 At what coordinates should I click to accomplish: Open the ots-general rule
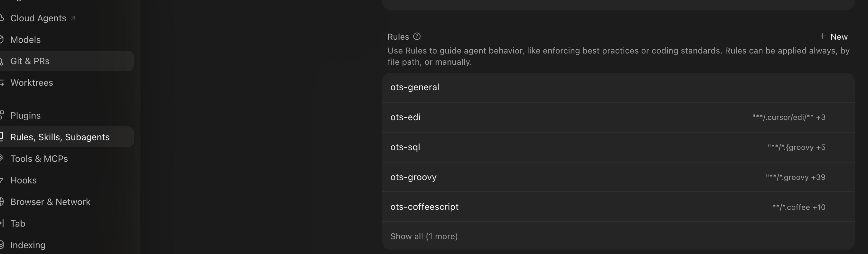[x=618, y=87]
